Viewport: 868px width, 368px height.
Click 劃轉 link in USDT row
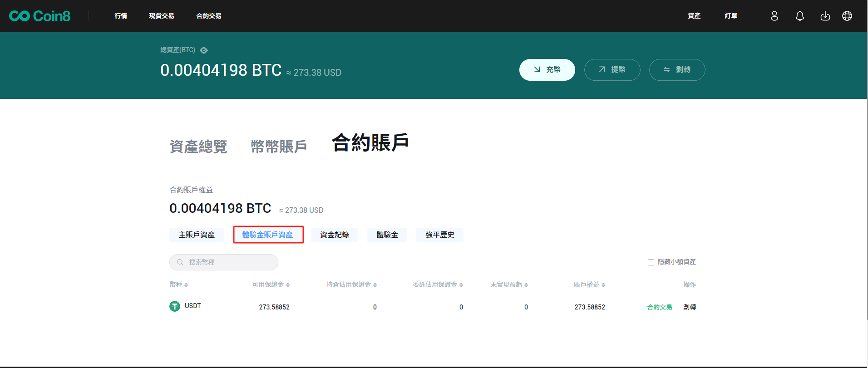690,307
